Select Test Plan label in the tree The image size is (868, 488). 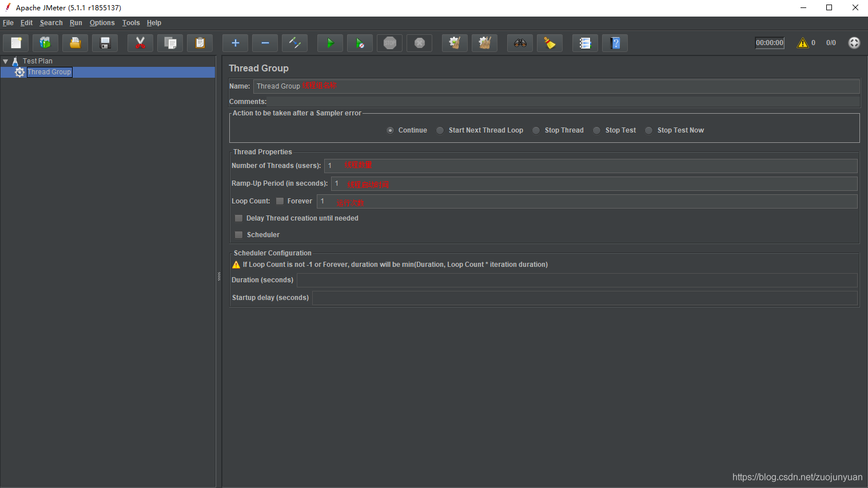tap(38, 61)
